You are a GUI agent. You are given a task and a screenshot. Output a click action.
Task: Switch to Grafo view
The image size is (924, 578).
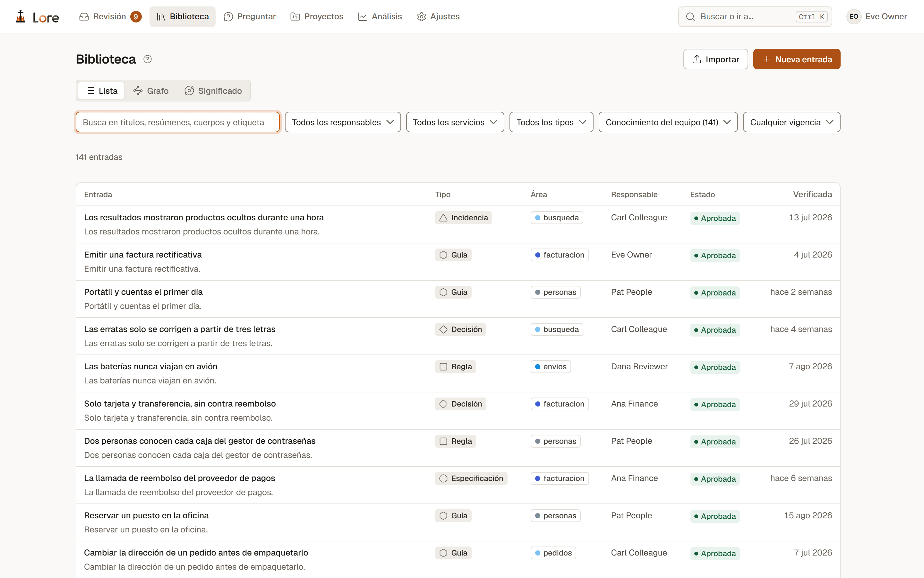tap(150, 91)
